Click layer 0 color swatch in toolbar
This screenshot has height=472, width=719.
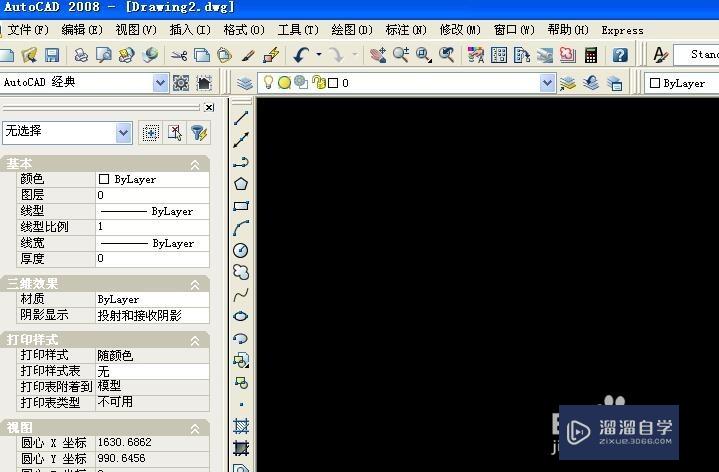pos(333,83)
